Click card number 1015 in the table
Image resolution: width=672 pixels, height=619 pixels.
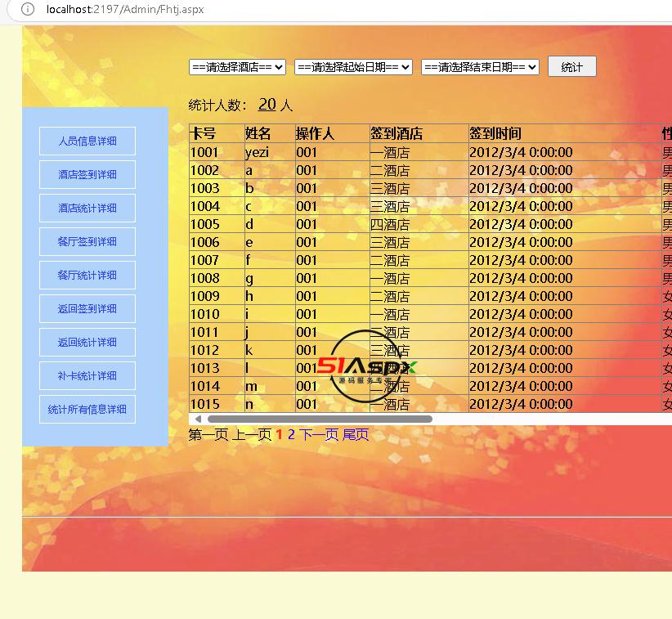[205, 404]
